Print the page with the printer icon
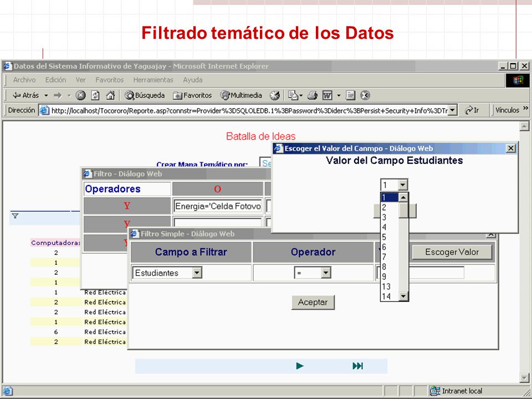Screen dimensions: 532x399 (313, 95)
